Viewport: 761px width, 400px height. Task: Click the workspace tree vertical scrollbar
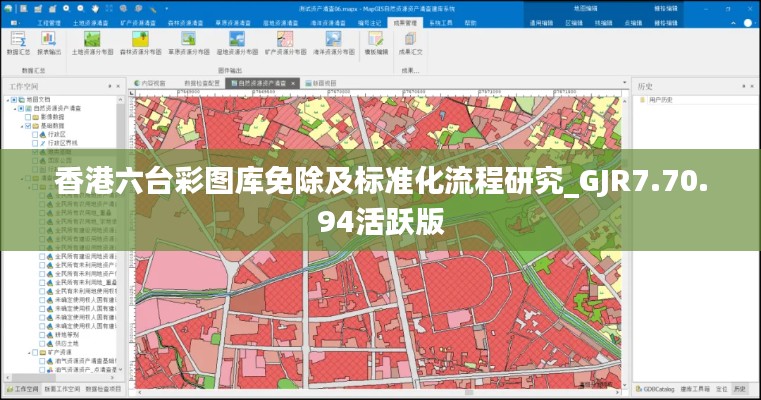tap(120, 233)
